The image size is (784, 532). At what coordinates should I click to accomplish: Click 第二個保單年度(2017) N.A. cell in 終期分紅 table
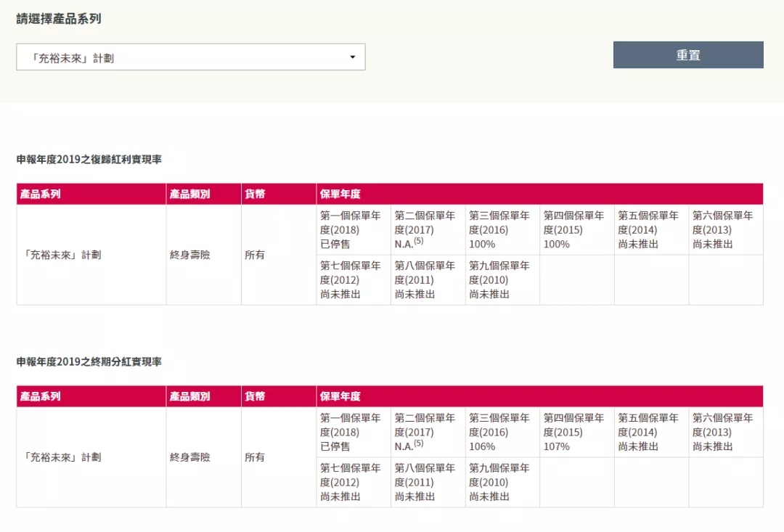pos(428,433)
